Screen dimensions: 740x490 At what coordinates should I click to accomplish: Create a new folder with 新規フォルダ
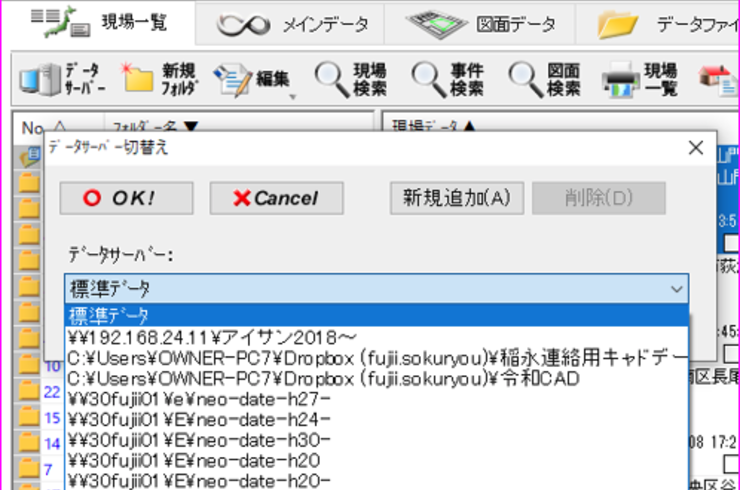tap(159, 79)
